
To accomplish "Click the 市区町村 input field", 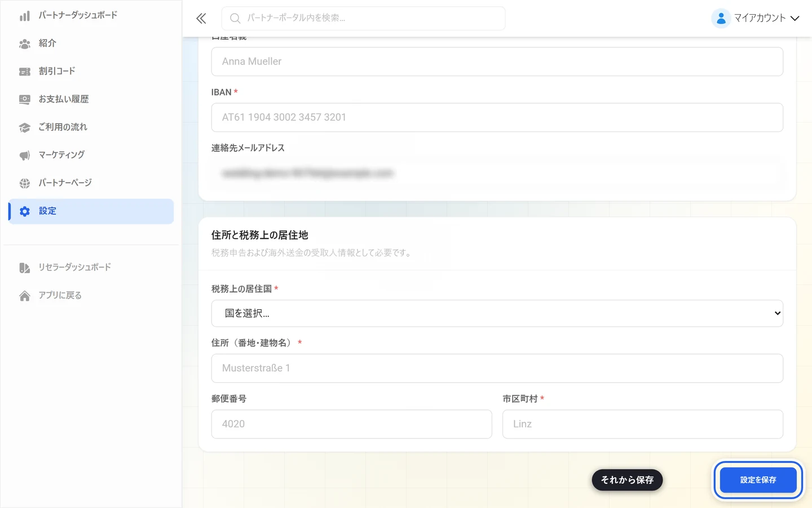I will pyautogui.click(x=643, y=424).
